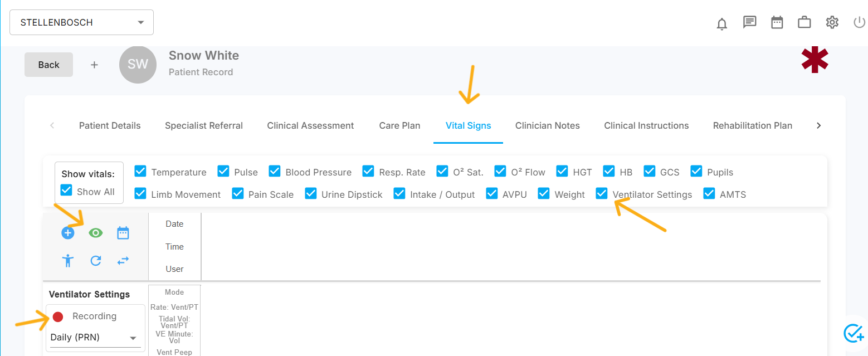Screen dimensions: 868x356
Task: Open the Care Plan tab
Action: coord(399,125)
